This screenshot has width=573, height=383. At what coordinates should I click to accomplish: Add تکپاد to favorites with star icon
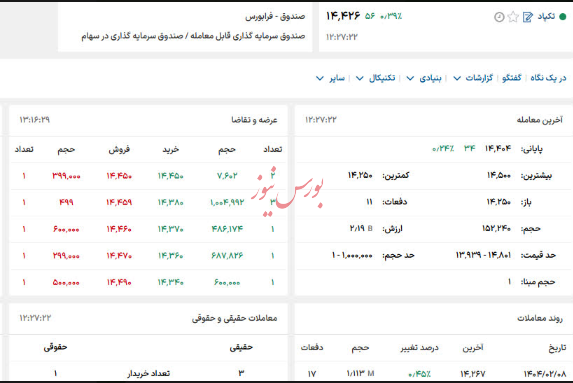pos(513,17)
